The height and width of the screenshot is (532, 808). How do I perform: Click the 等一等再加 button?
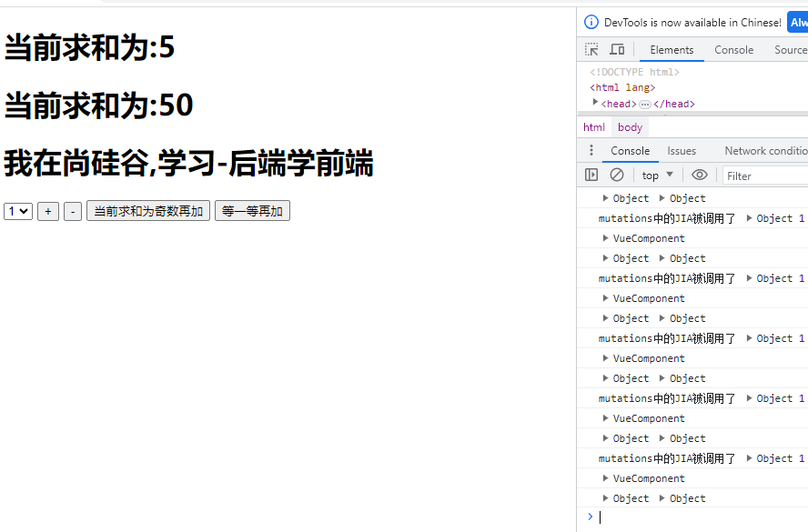tap(253, 211)
